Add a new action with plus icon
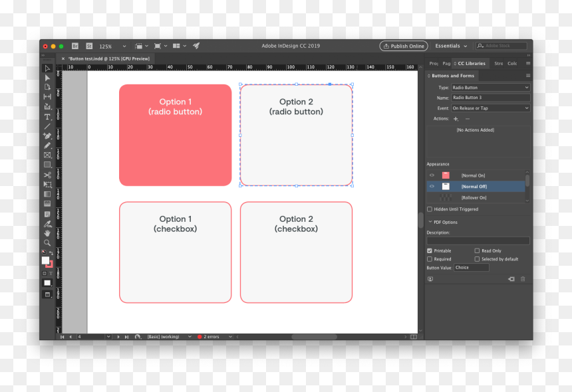The height and width of the screenshot is (392, 572). (x=456, y=119)
